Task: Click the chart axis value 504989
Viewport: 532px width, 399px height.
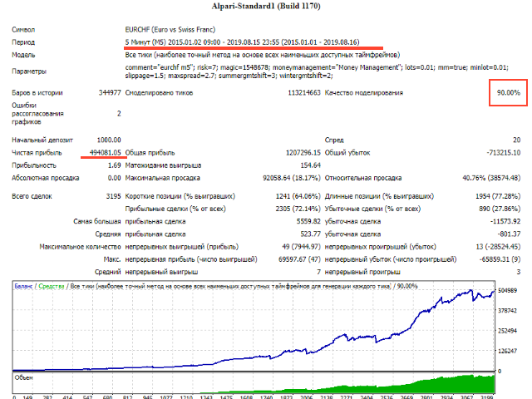Action: point(507,290)
